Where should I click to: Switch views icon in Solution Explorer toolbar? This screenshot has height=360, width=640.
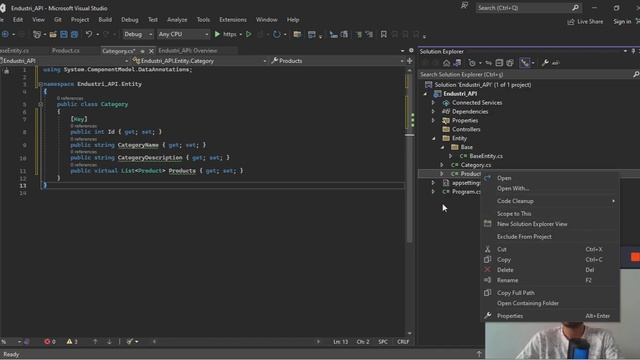coord(457,63)
